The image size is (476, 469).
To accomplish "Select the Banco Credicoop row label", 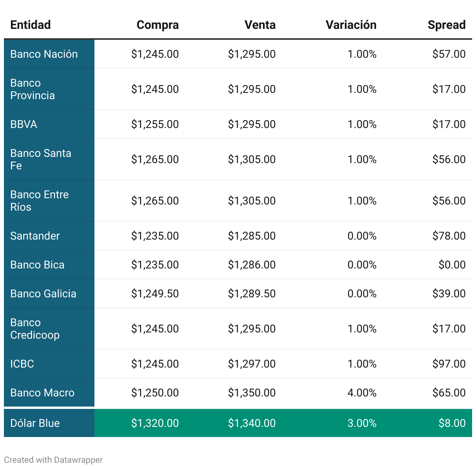I will point(35,329).
